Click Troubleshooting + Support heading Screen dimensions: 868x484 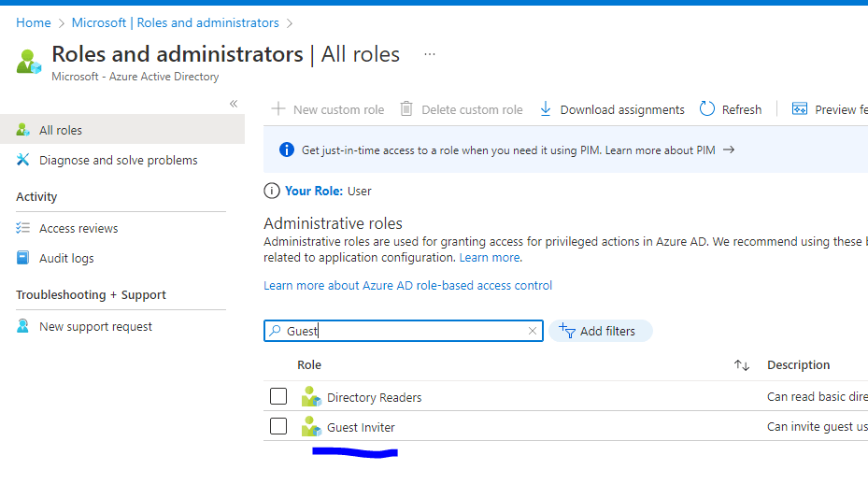91,294
